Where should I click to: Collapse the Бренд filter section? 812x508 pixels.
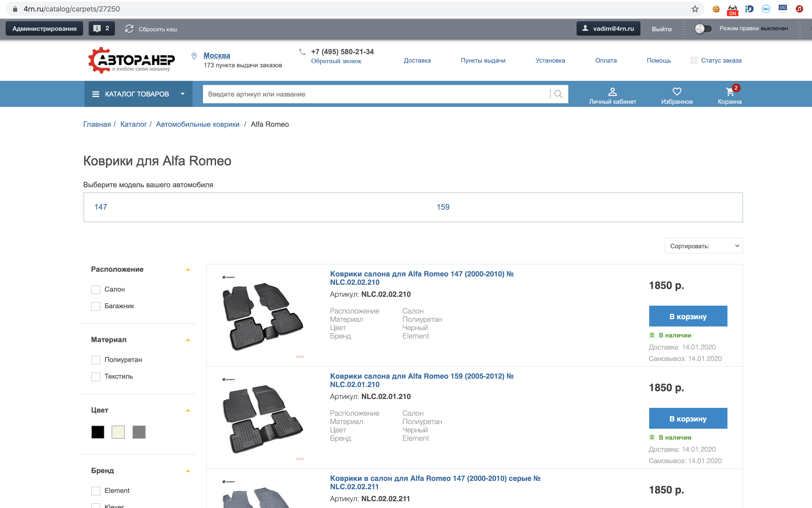tap(188, 471)
